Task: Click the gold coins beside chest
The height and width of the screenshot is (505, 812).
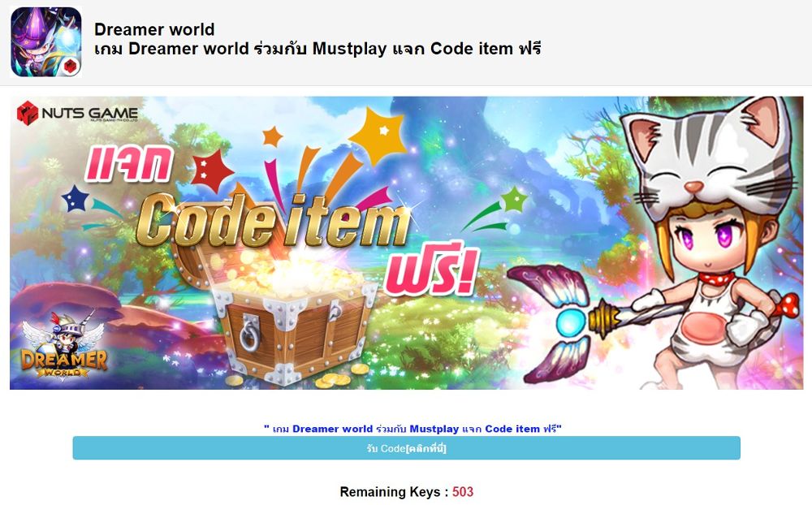Action: pos(343,377)
